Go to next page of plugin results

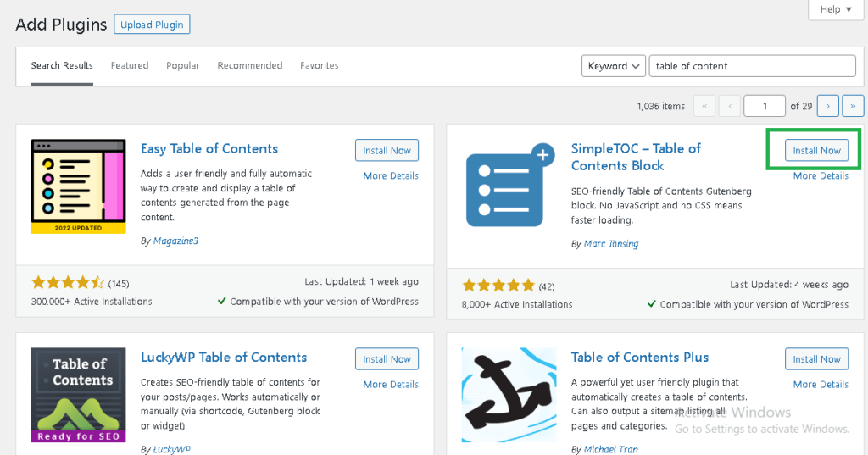tap(828, 106)
